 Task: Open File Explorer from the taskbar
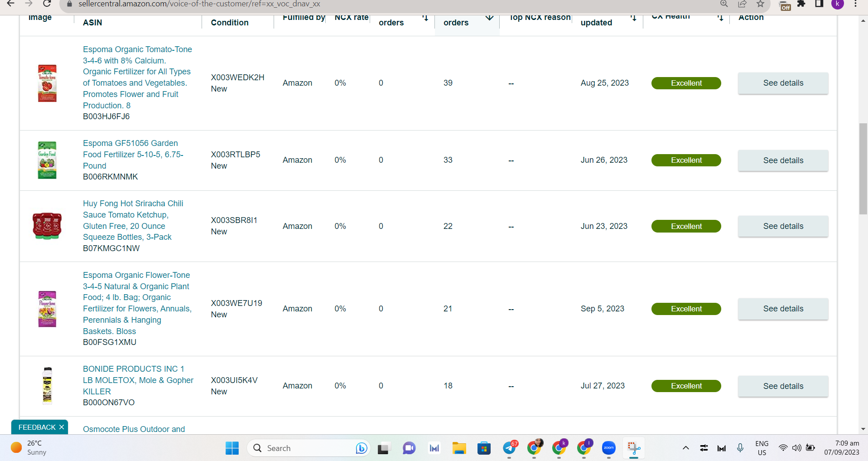click(459, 448)
